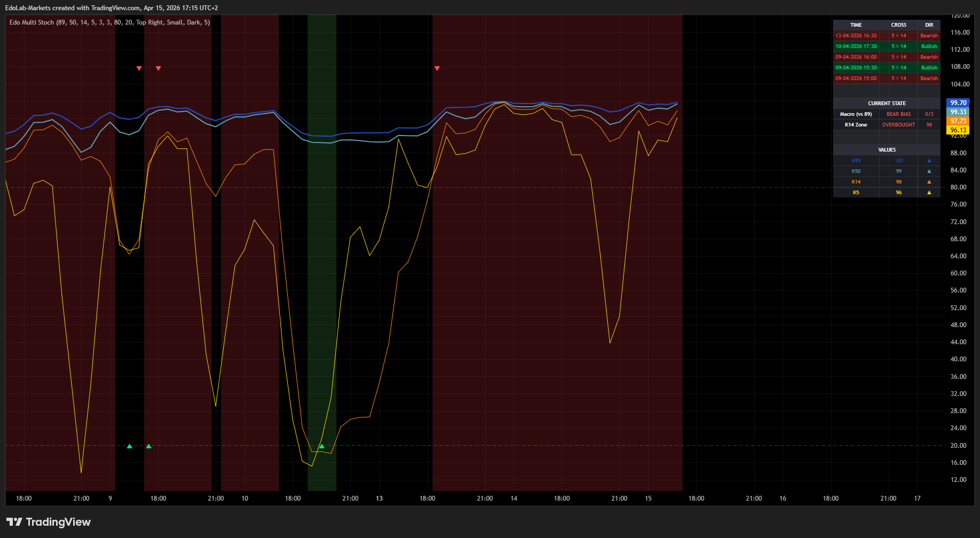
Task: Click the BEAR BIAS status cell
Action: 899,114
